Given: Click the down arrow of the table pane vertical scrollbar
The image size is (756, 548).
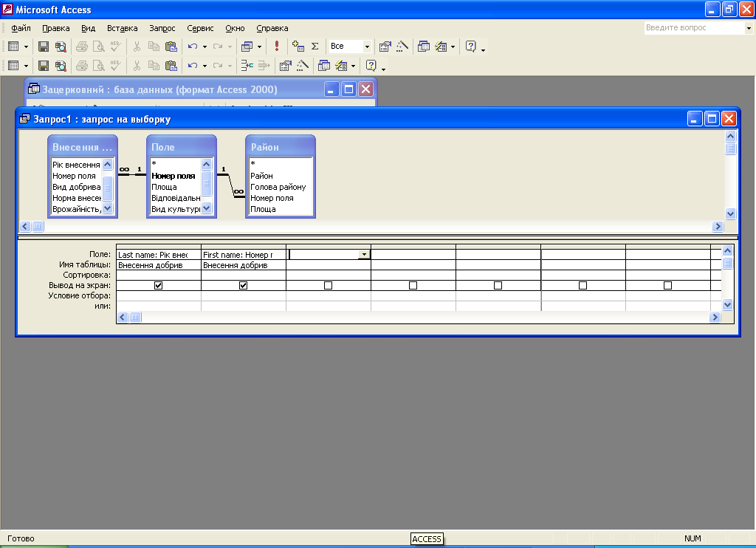Looking at the screenshot, I should coord(730,213).
